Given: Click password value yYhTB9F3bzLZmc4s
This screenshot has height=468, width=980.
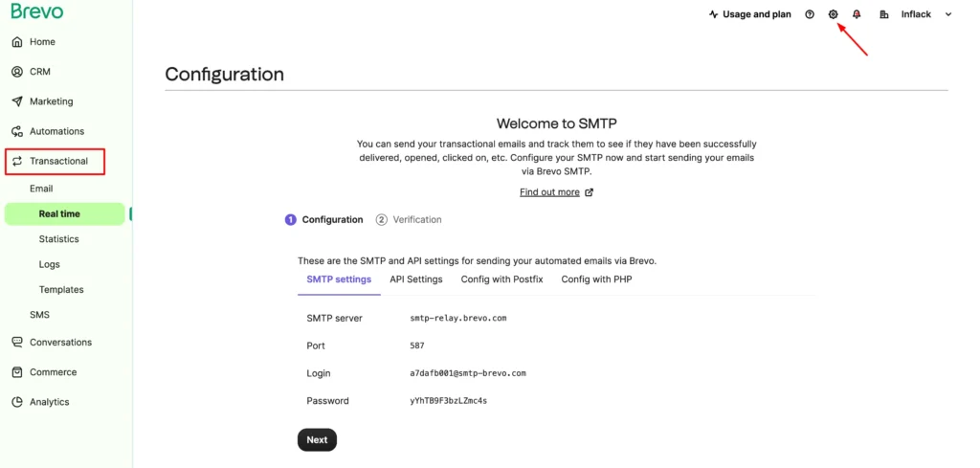Looking at the screenshot, I should (x=448, y=400).
